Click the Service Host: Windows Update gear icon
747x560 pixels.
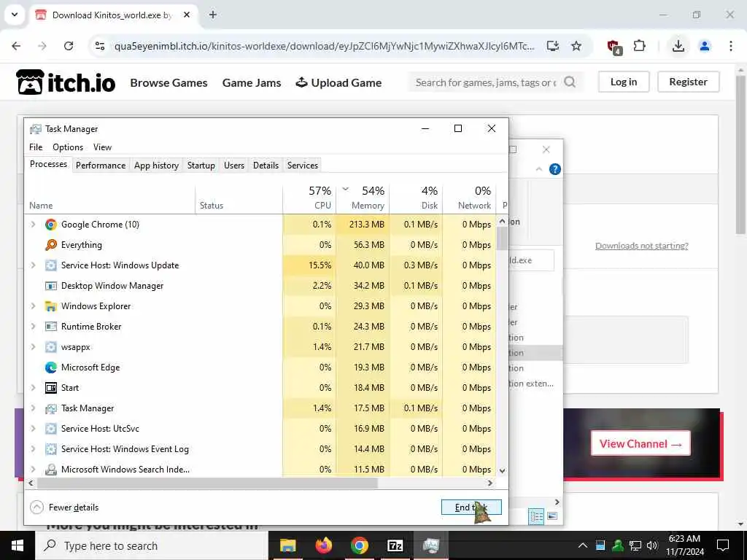[x=51, y=265]
